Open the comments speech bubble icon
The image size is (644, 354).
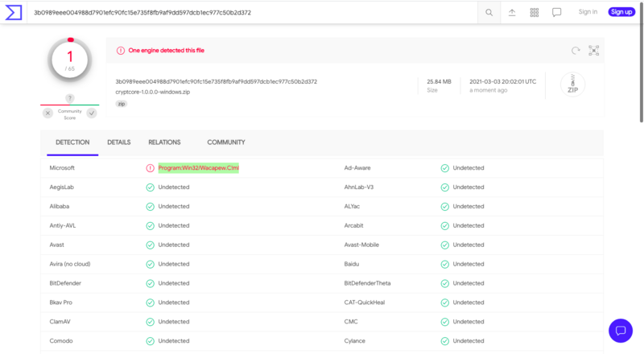[556, 12]
